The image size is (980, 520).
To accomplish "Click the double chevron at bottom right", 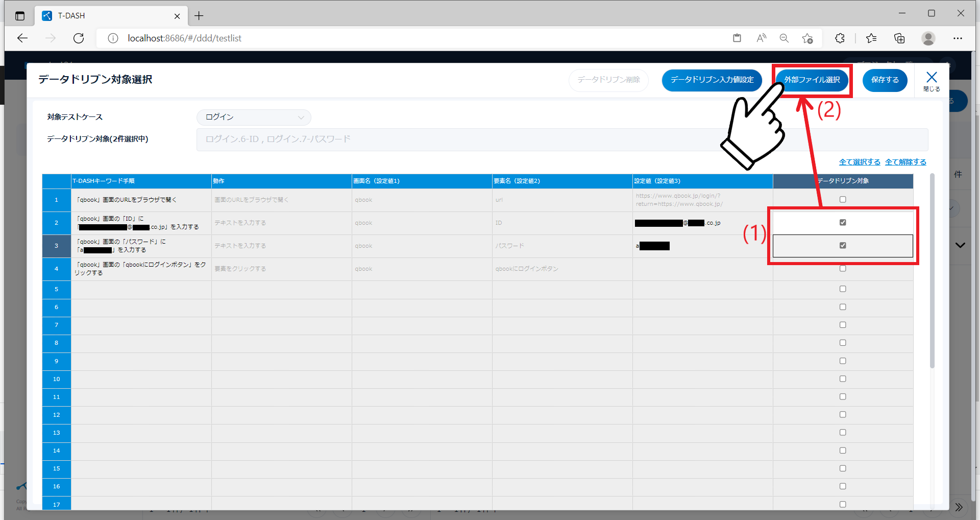I will pos(959,507).
